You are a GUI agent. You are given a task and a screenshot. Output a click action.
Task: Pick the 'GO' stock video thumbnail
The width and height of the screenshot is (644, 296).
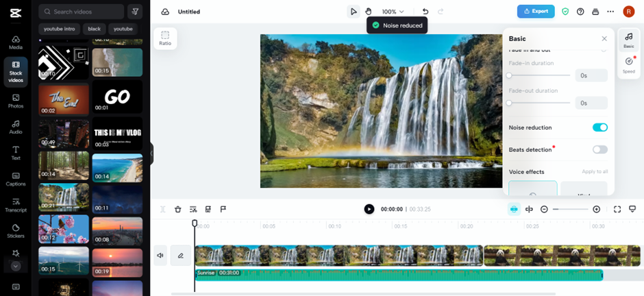click(x=117, y=97)
